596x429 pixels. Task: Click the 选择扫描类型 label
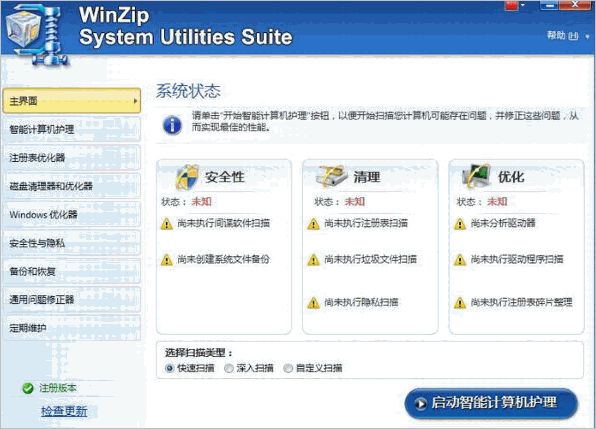coord(198,353)
